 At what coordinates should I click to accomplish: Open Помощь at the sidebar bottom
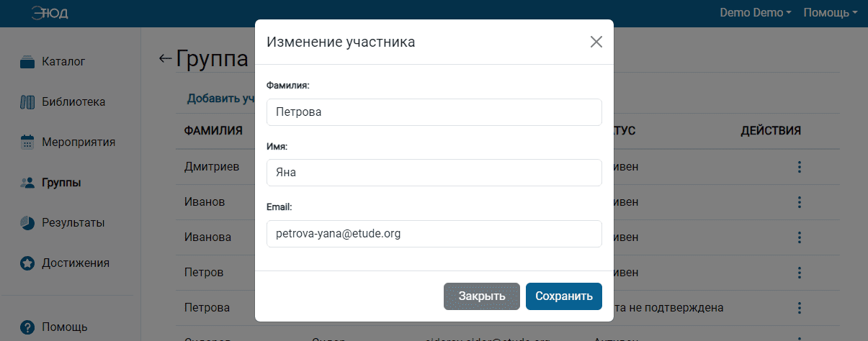tap(65, 327)
